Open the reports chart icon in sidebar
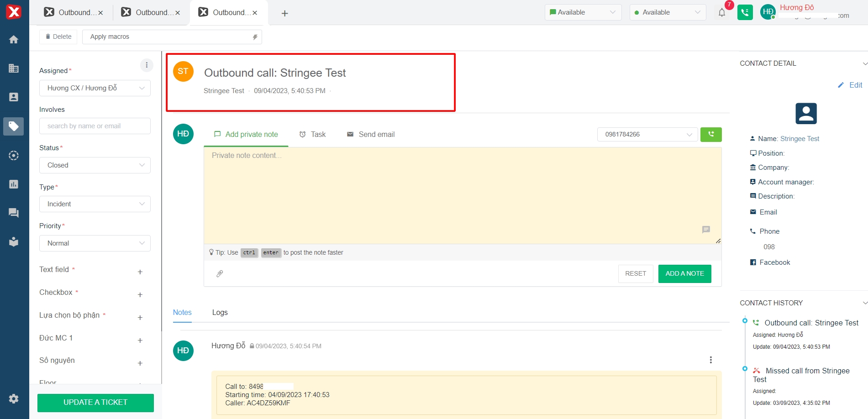The height and width of the screenshot is (419, 868). coord(14,184)
